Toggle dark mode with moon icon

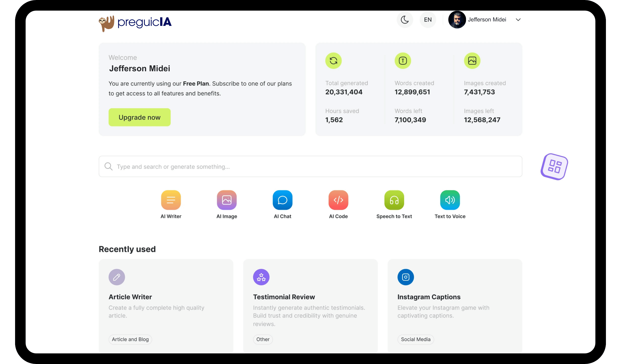[405, 20]
